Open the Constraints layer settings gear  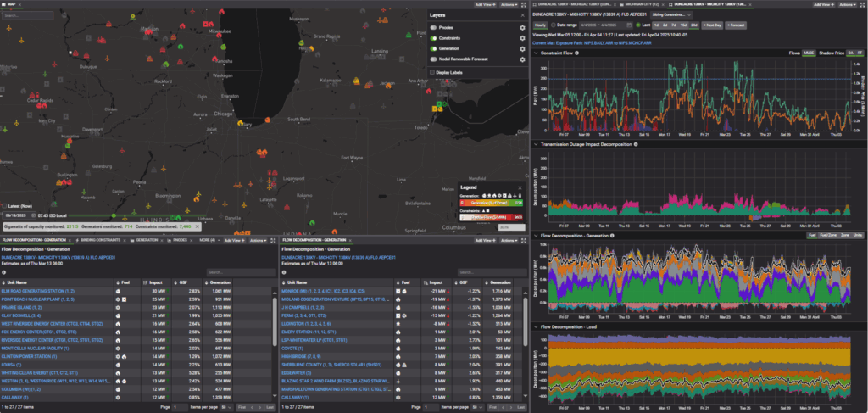(x=522, y=38)
